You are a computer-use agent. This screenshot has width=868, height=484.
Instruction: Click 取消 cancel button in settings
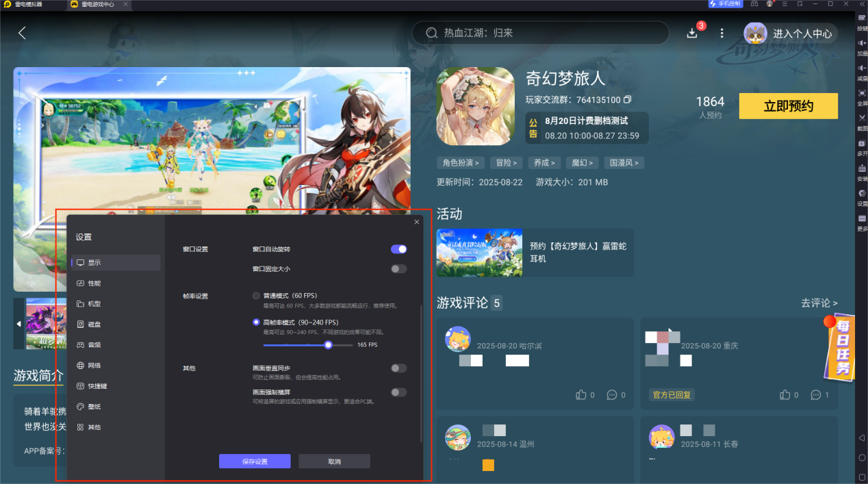pyautogui.click(x=334, y=461)
